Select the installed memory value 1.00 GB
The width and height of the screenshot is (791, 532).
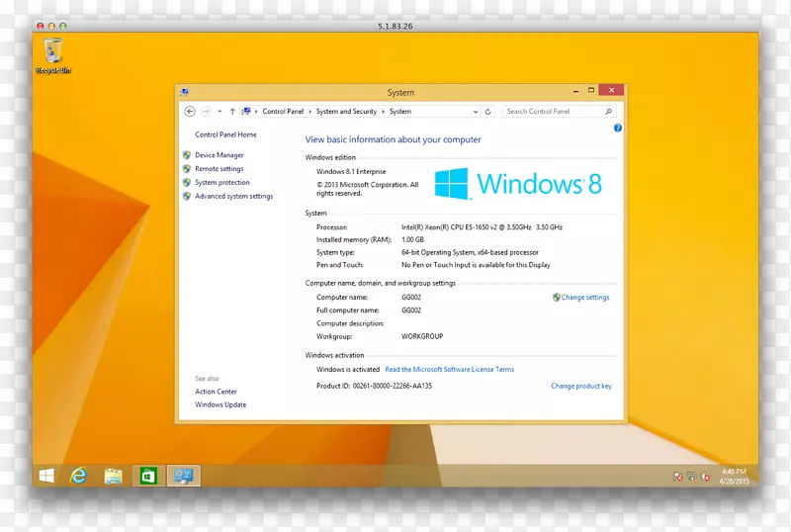412,239
